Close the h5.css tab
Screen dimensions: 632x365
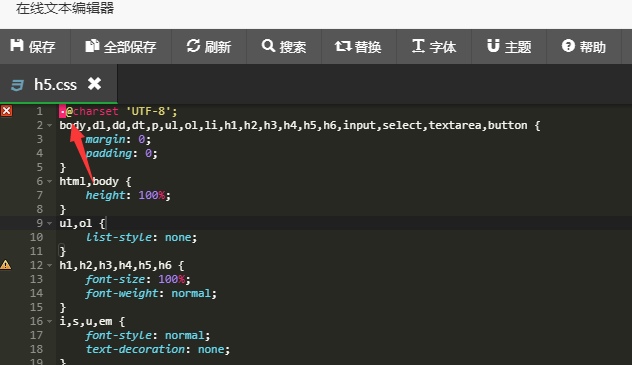(95, 84)
